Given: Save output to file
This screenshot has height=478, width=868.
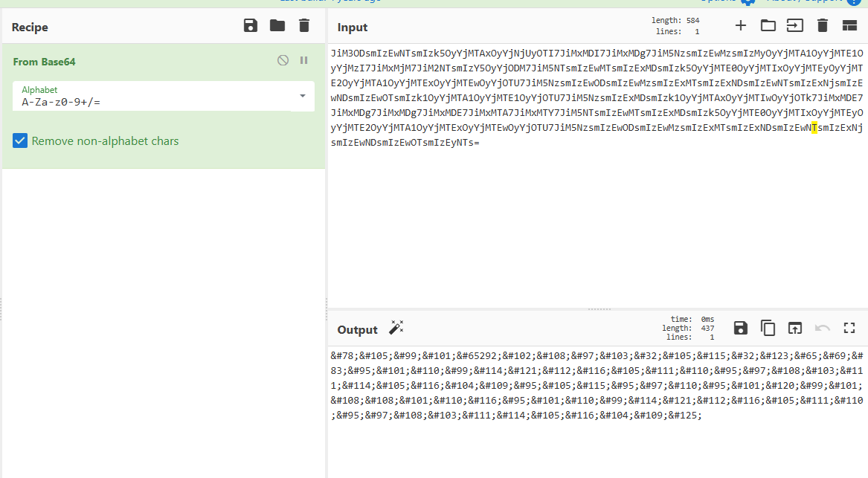Looking at the screenshot, I should pyautogui.click(x=740, y=328).
